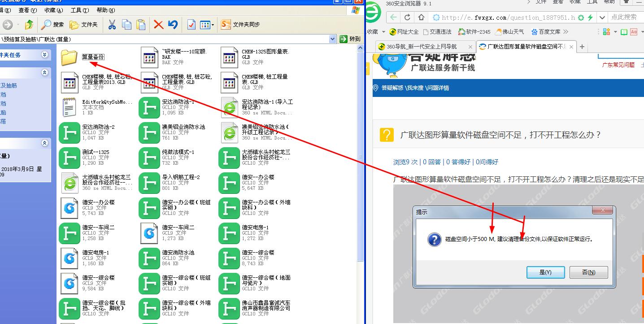This screenshot has height=324, width=644.
Task: Open the 收藏(A) menu in Explorer
Action: (x=53, y=10)
